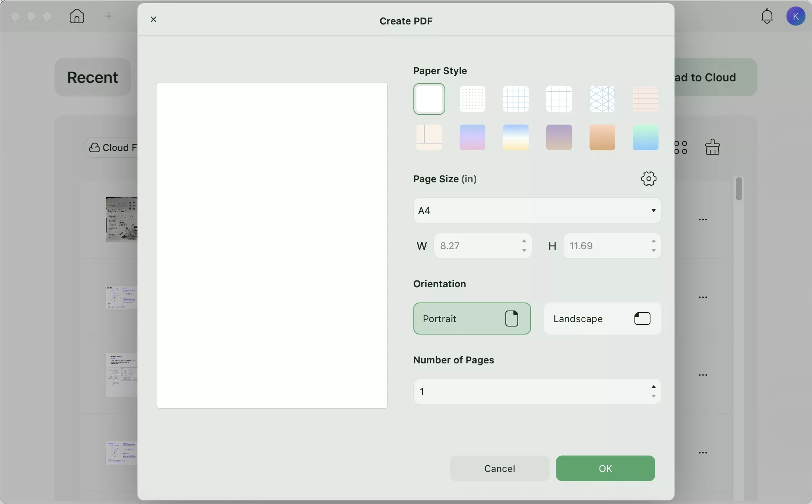This screenshot has width=812, height=504.
Task: Select portrait orientation
Action: (472, 319)
